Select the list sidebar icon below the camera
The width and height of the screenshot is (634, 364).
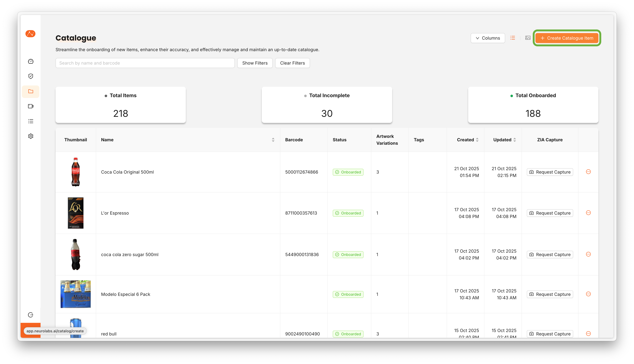click(31, 121)
